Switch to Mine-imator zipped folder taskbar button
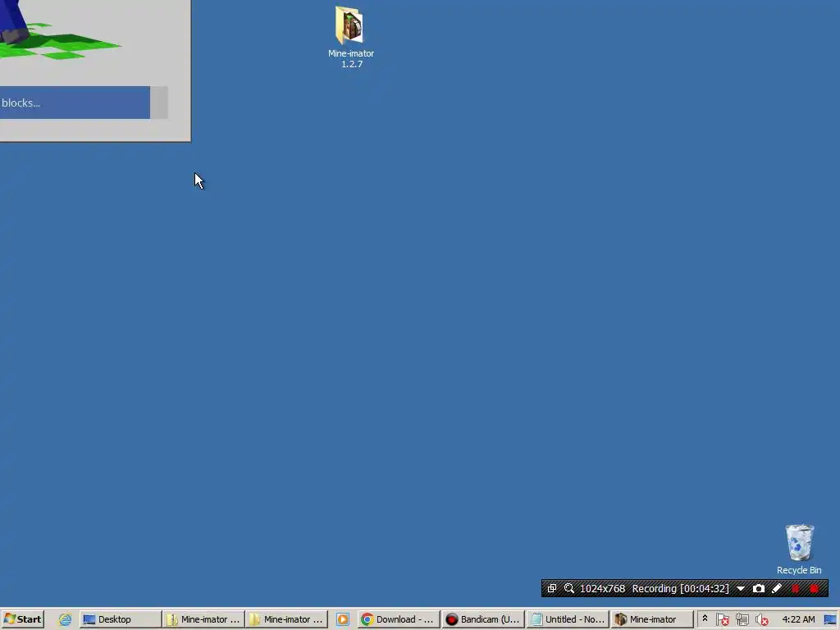The width and height of the screenshot is (840, 630). point(203,619)
